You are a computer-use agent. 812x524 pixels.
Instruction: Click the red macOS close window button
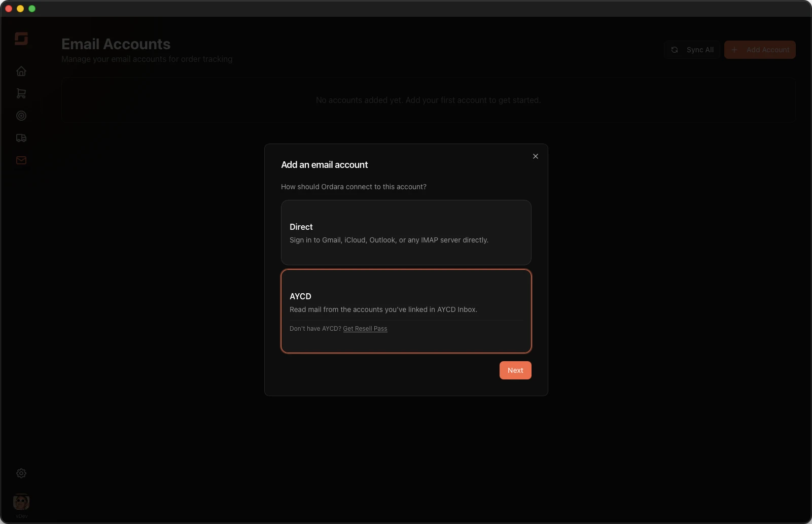click(x=9, y=9)
